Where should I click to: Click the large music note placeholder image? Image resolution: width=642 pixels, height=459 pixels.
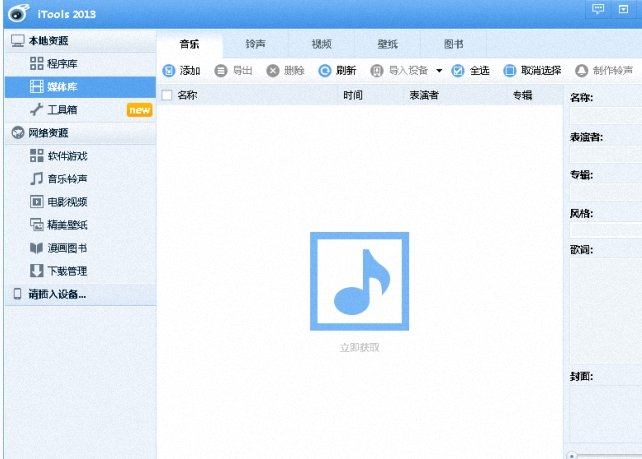click(x=359, y=281)
